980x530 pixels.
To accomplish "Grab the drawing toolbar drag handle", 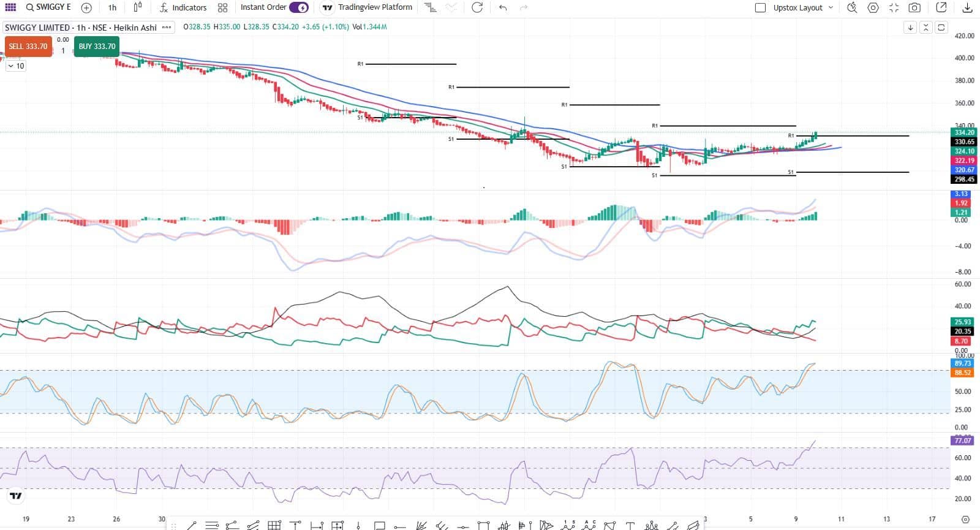I will 173,526.
